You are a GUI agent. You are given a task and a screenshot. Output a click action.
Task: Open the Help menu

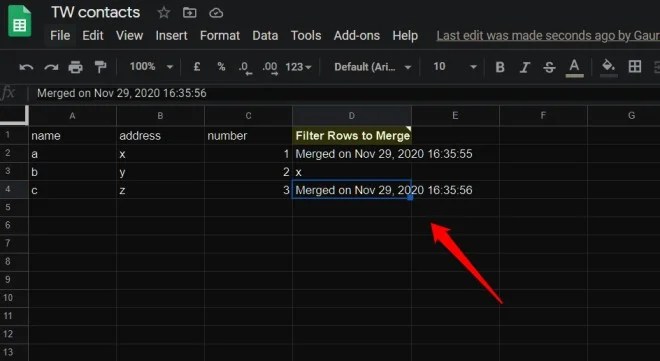tap(405, 35)
